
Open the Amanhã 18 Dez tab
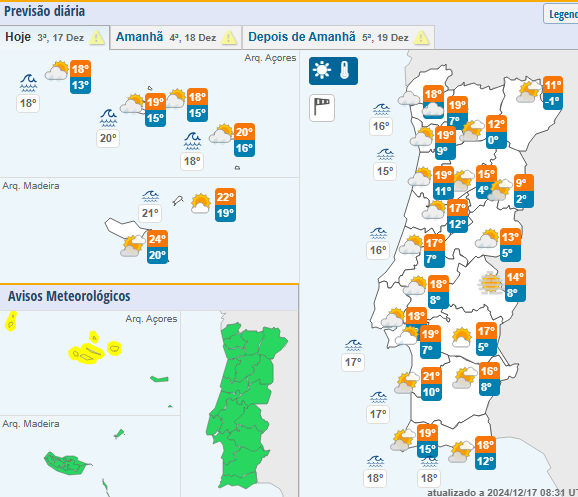[x=176, y=37]
